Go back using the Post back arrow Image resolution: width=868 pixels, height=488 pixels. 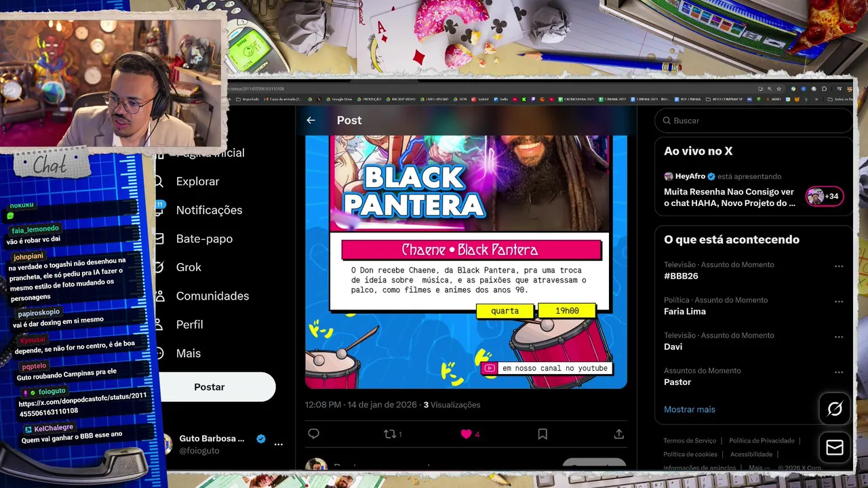[311, 120]
